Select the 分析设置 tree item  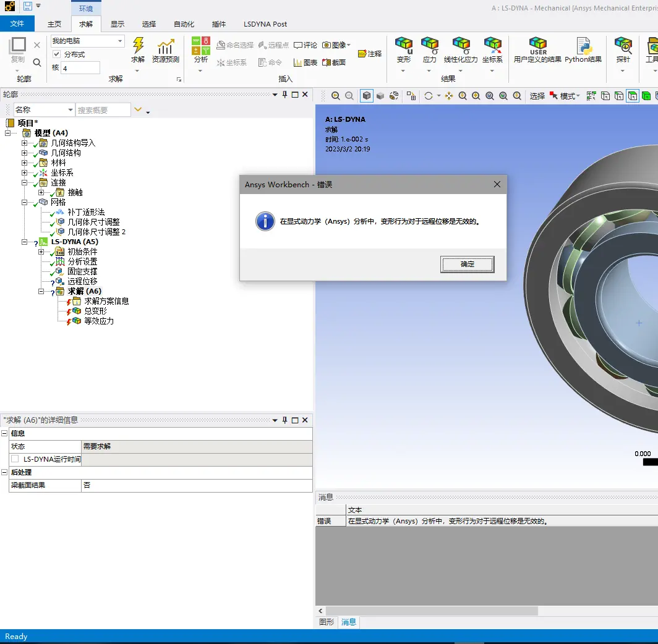(x=82, y=261)
